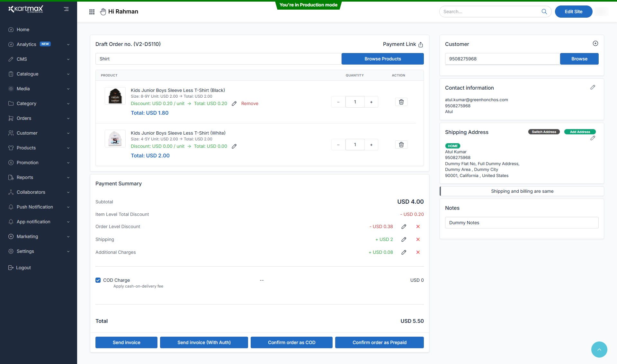Screen dimensions: 617x364
Task: Click Confirm order as Prepaid button
Action: click(x=379, y=342)
